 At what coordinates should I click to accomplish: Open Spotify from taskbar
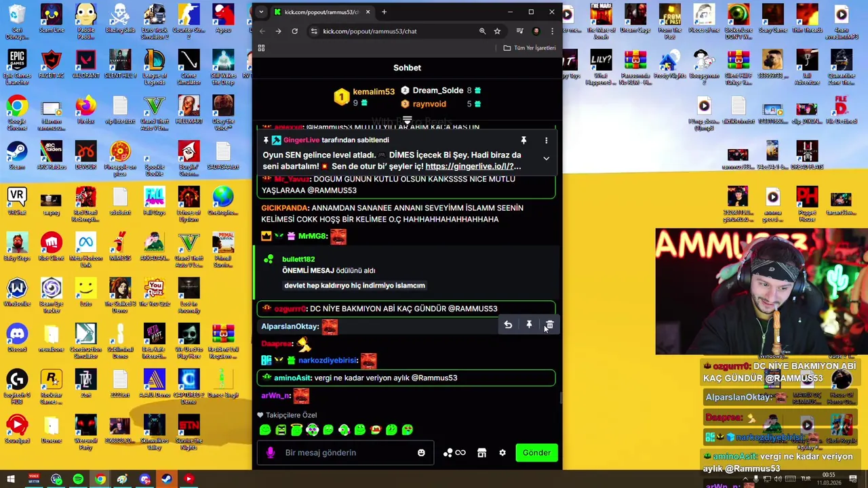(78, 479)
